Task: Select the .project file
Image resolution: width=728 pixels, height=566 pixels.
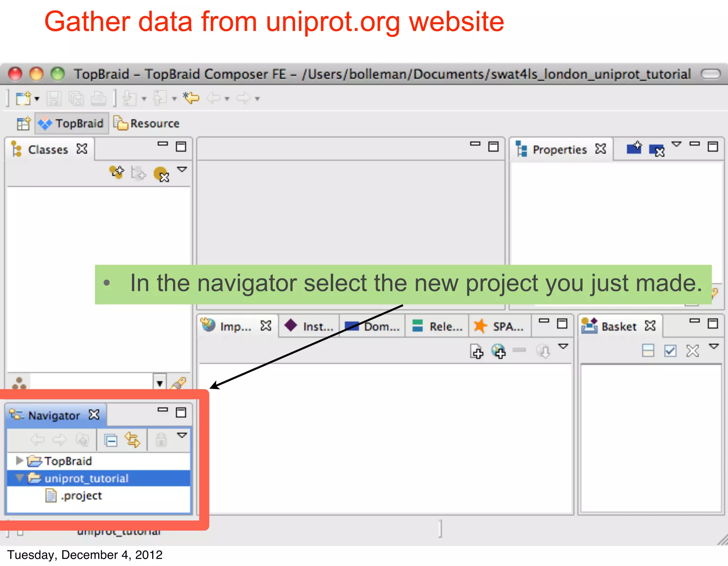Action: 81,496
